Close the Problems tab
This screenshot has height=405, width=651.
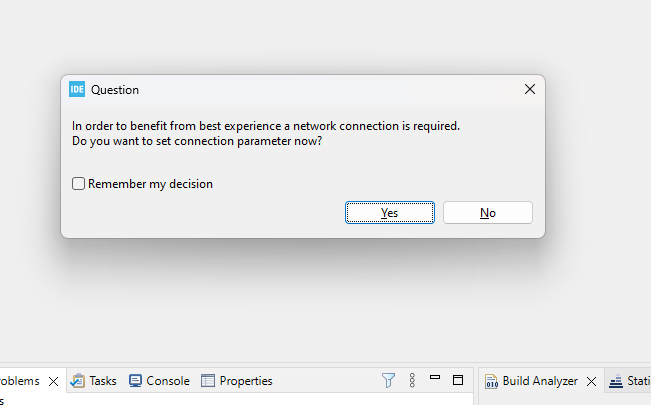[54, 381]
